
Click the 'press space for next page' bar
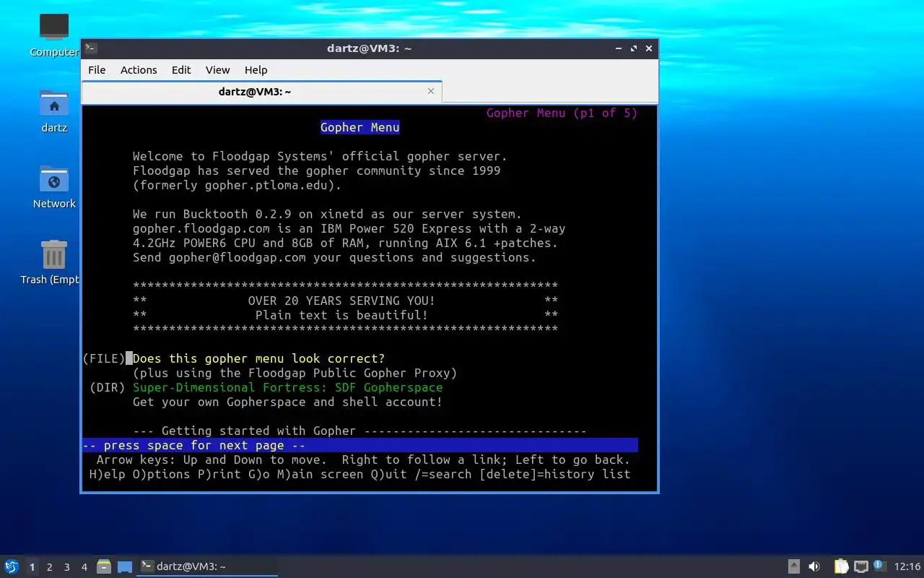[359, 445]
